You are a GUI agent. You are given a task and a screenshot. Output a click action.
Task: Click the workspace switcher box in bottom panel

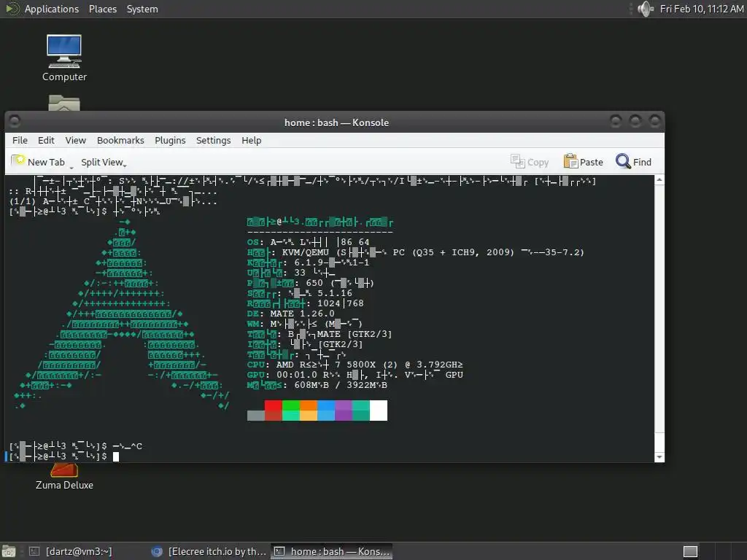pyautogui.click(x=690, y=551)
